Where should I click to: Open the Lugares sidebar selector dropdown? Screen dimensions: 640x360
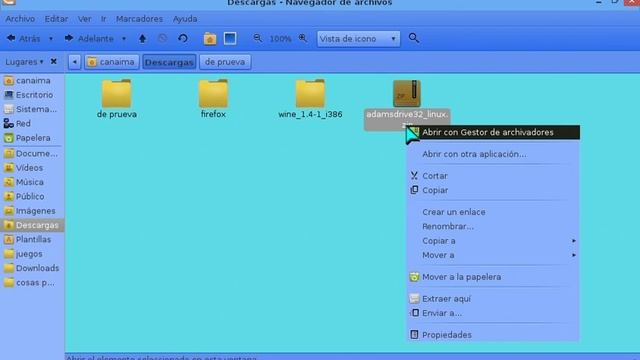tap(24, 62)
